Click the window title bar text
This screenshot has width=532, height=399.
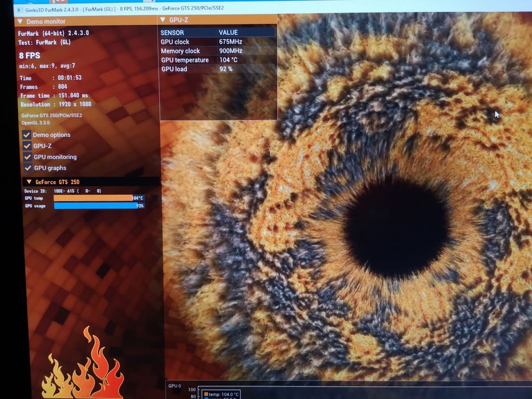[124, 9]
